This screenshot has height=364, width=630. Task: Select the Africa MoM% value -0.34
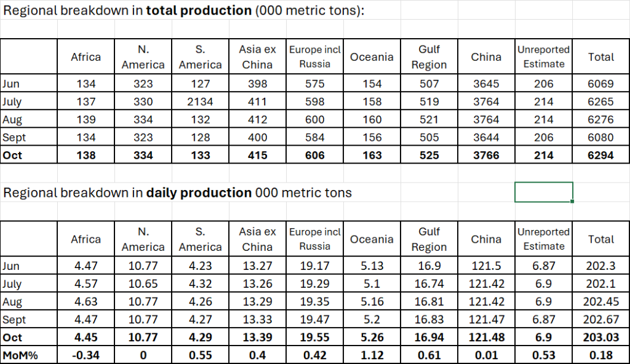point(86,355)
